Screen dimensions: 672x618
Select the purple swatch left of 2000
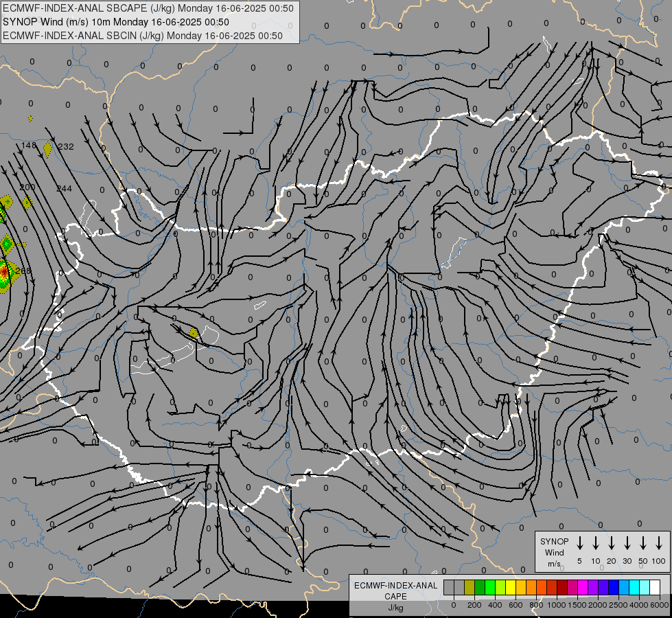pos(592,587)
